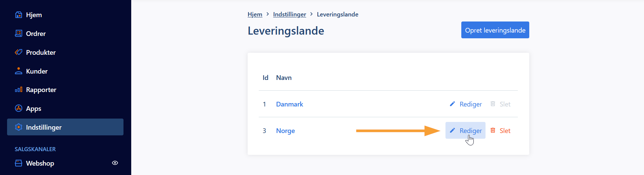Click the Ordrer list icon

[x=19, y=33]
